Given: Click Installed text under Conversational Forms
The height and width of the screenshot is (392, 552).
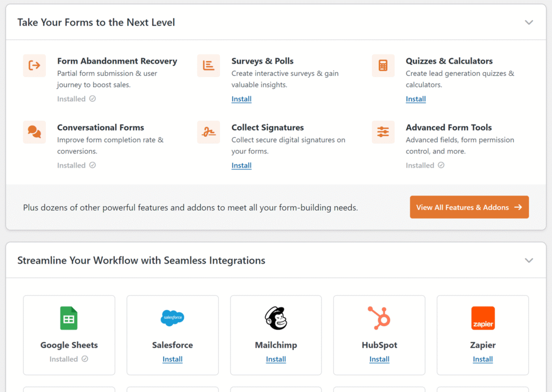Looking at the screenshot, I should click(72, 165).
